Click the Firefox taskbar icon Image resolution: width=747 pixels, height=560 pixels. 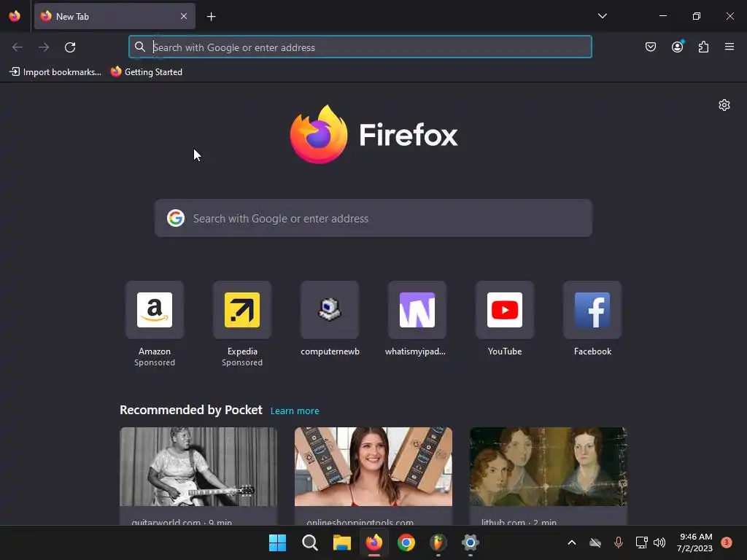pyautogui.click(x=374, y=542)
